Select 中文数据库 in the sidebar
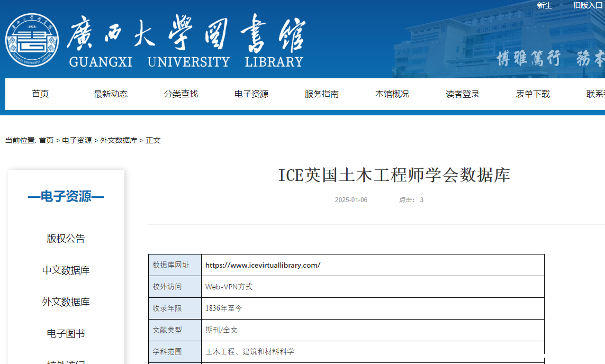605x364 pixels. coord(66,270)
